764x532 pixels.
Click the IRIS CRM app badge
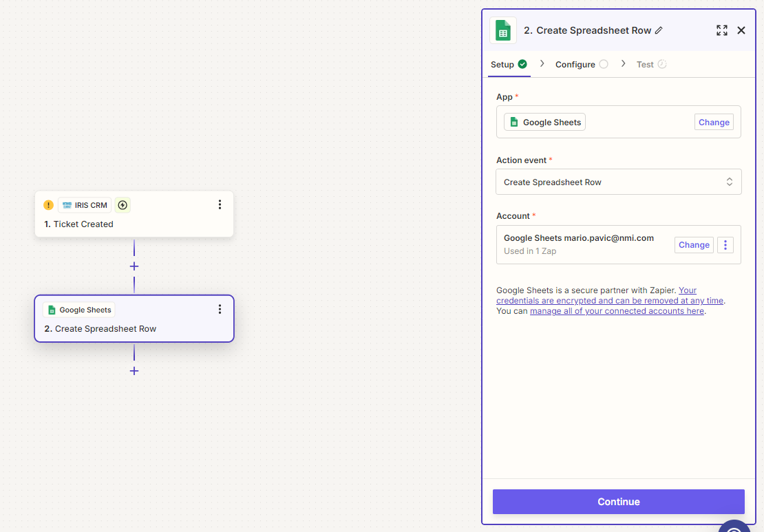tap(85, 205)
